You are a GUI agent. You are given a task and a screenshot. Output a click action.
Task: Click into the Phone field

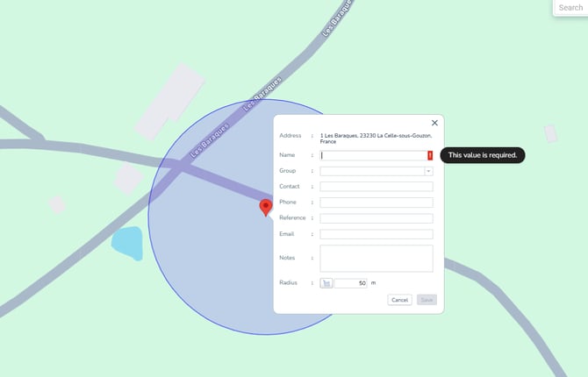coord(376,203)
